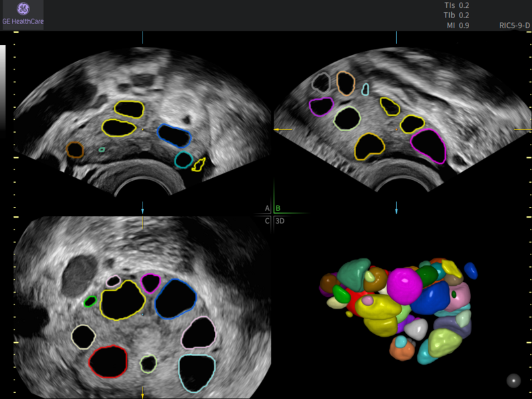
Task: Select the tiny green-outlined follicle in plane A
Action: tap(102, 149)
